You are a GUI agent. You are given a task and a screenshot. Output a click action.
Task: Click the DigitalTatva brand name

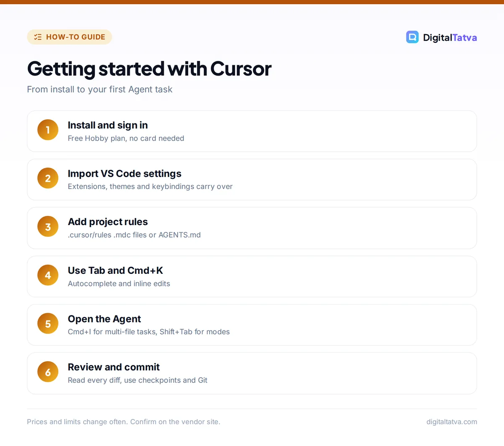coord(450,37)
